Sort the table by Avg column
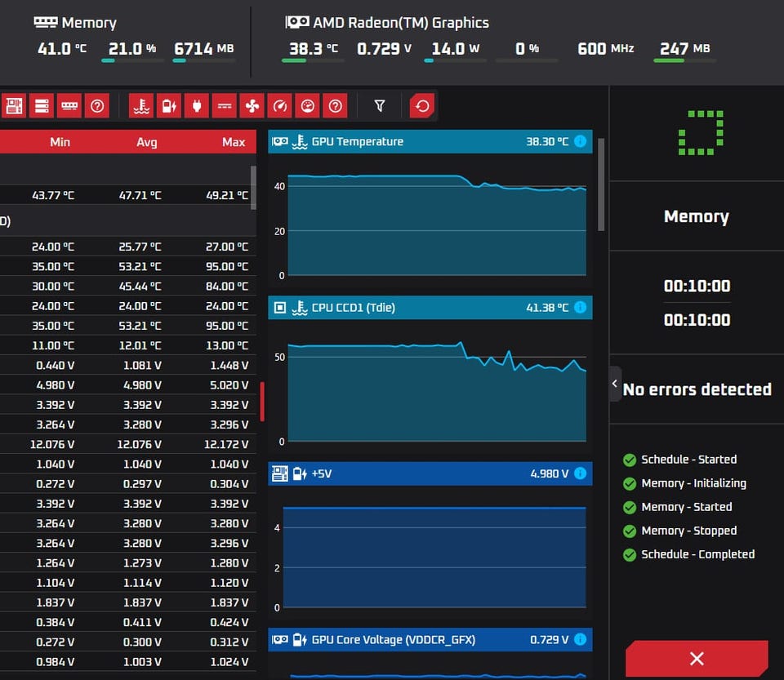 tap(146, 142)
